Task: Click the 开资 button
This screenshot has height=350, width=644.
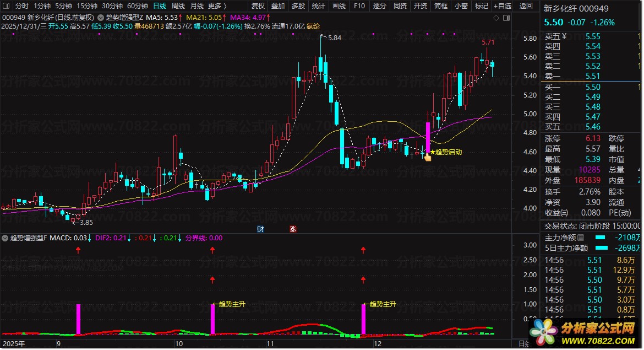Action: (x=420, y=6)
